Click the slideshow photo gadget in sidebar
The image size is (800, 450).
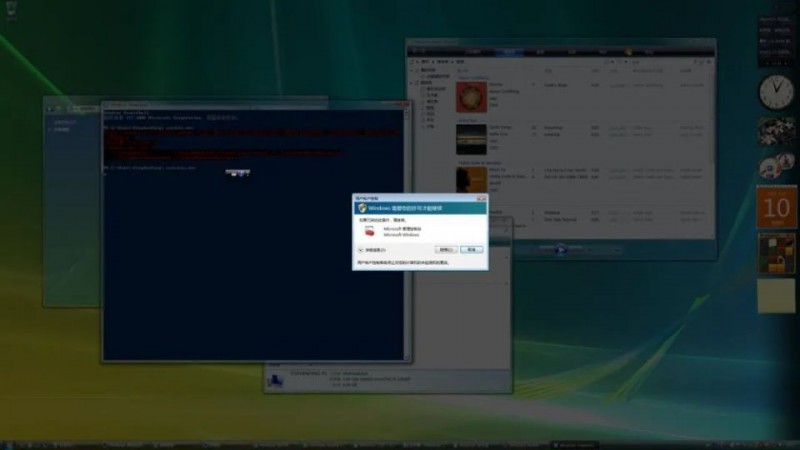click(x=776, y=132)
